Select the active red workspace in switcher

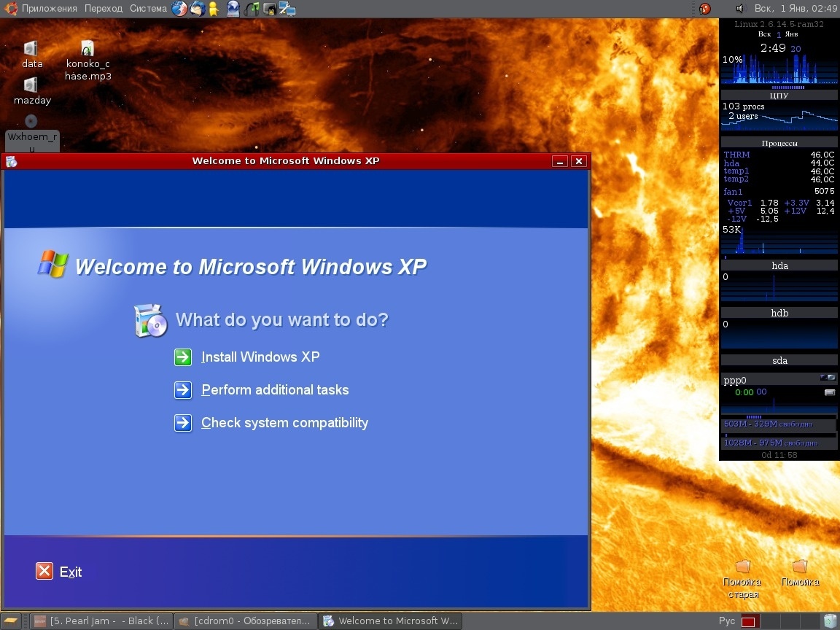coord(748,622)
